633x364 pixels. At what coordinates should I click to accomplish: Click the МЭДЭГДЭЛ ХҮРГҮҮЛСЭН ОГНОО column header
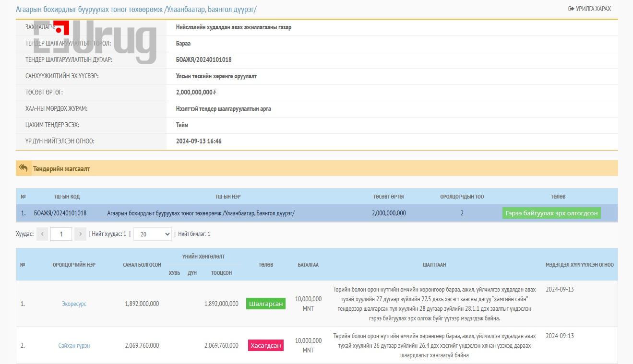[x=579, y=265]
